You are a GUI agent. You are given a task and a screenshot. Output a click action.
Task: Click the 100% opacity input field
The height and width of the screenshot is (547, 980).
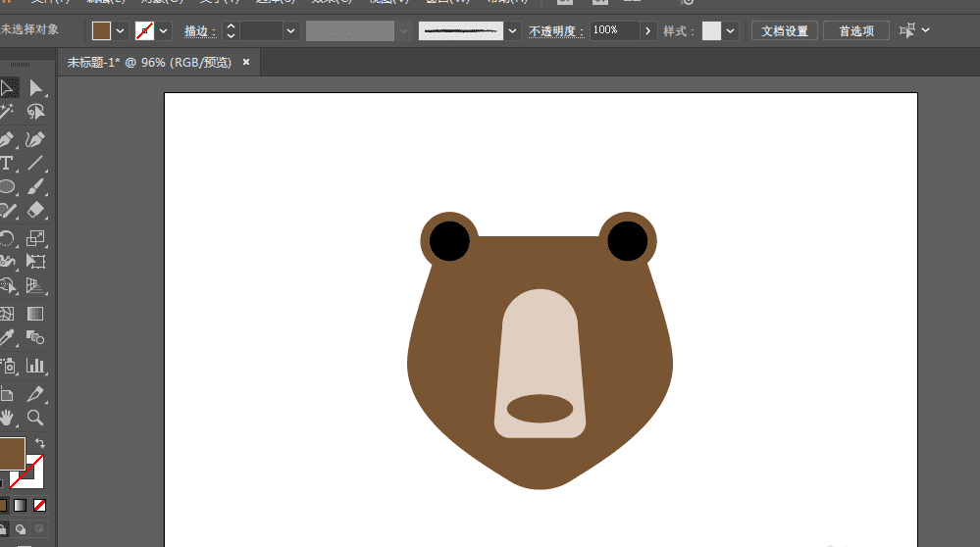pos(614,31)
